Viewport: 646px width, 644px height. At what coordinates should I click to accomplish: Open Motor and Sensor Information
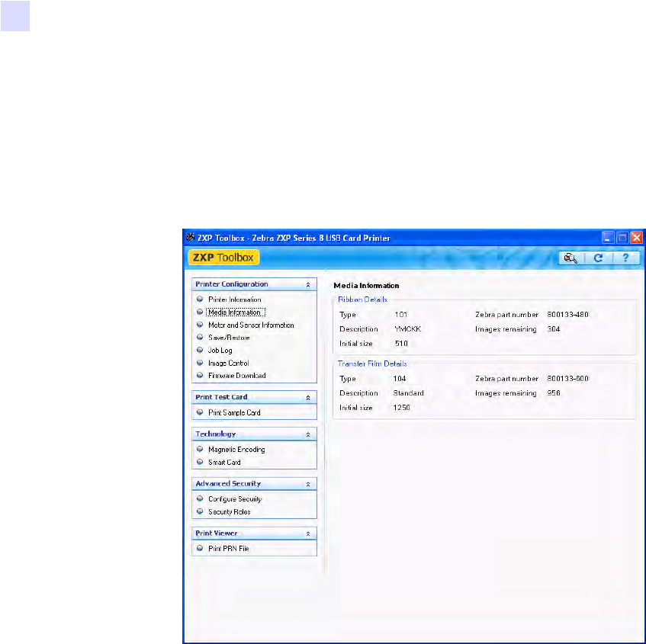point(251,325)
